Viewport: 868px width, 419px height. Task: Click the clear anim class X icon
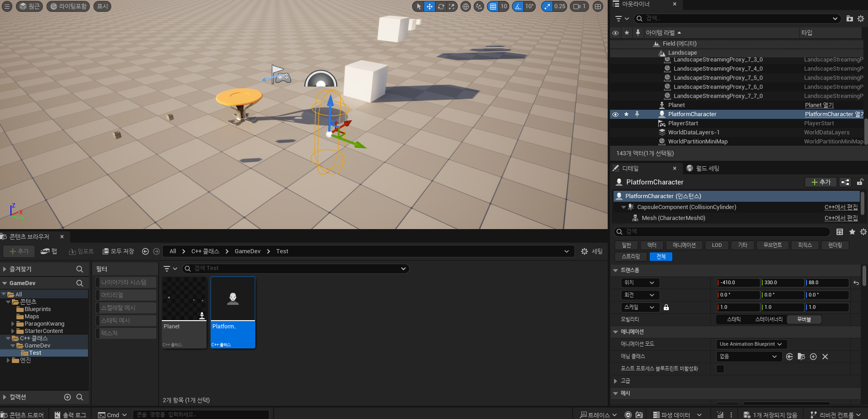click(x=825, y=357)
